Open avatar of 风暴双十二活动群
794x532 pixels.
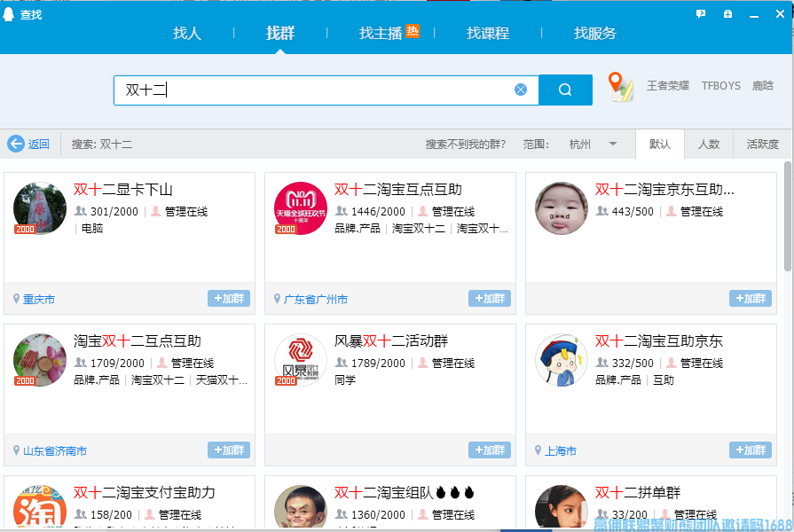coord(301,360)
